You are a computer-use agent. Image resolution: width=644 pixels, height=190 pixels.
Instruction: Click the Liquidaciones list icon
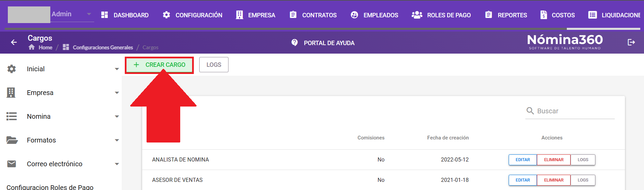[593, 15]
